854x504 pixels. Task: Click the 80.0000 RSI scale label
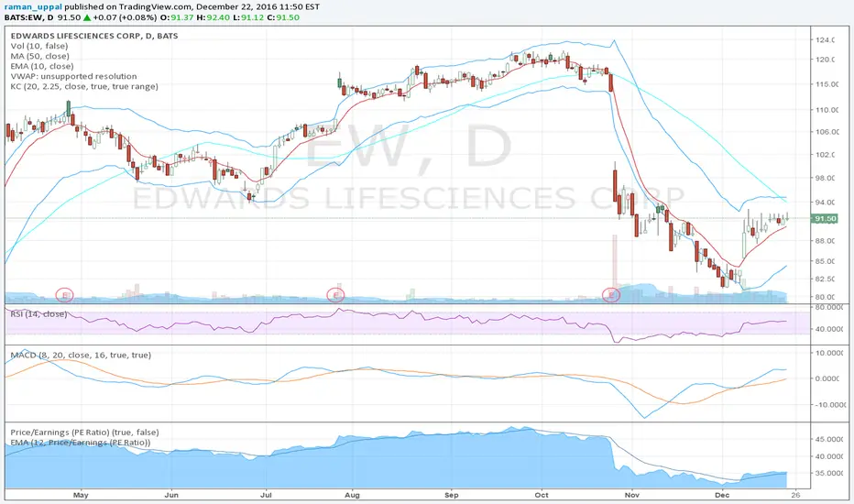[829, 307]
